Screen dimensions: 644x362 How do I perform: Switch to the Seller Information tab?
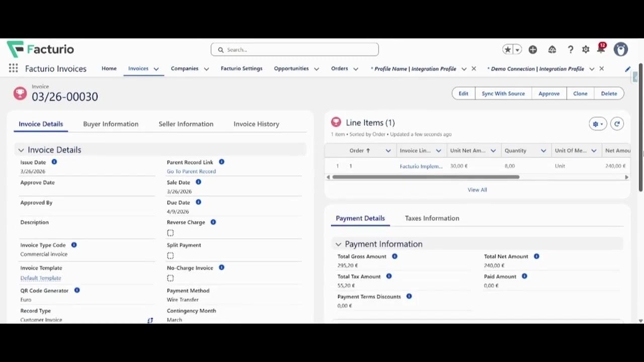pos(186,124)
